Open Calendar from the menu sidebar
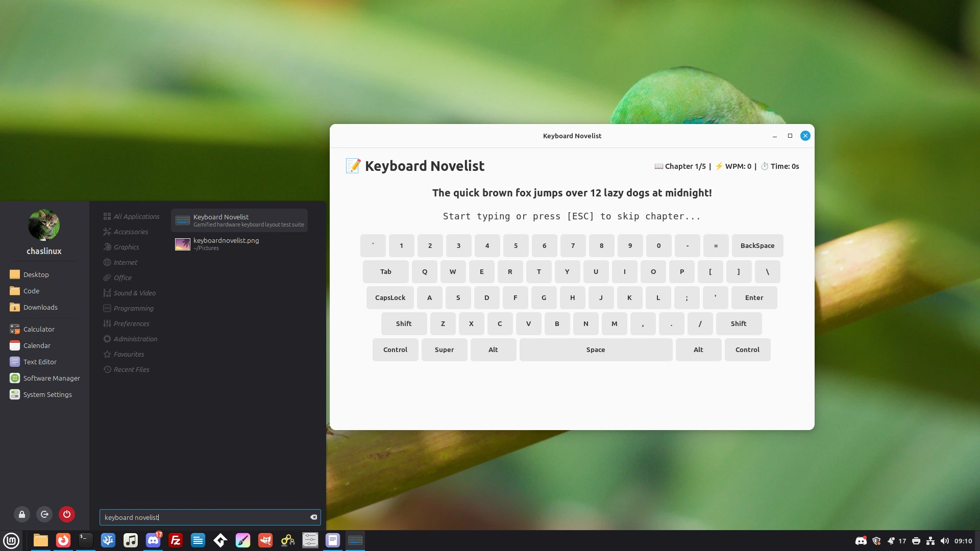The image size is (980, 551). pos(30,345)
